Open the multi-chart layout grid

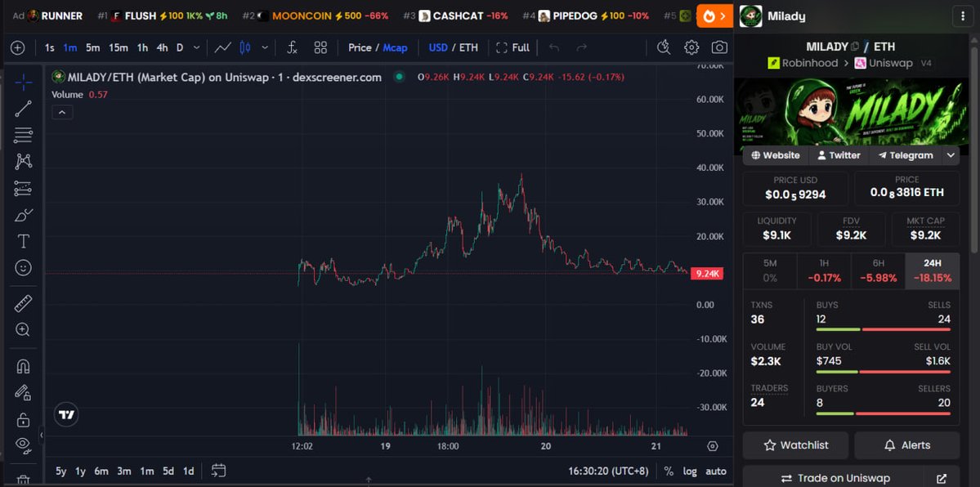click(320, 47)
